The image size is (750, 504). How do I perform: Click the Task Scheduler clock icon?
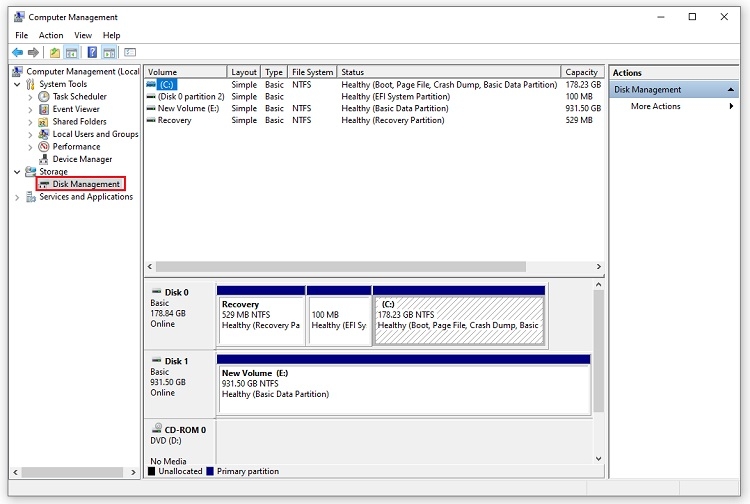(44, 97)
